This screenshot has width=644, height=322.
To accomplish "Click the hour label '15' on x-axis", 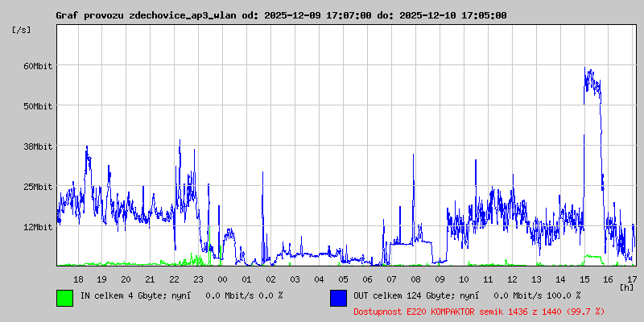I will click(x=584, y=279).
